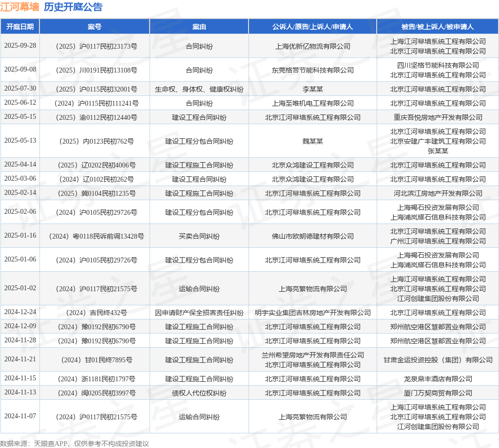Click the 江河幕墙 title text
499x448 pixels.
pyautogui.click(x=19, y=7)
